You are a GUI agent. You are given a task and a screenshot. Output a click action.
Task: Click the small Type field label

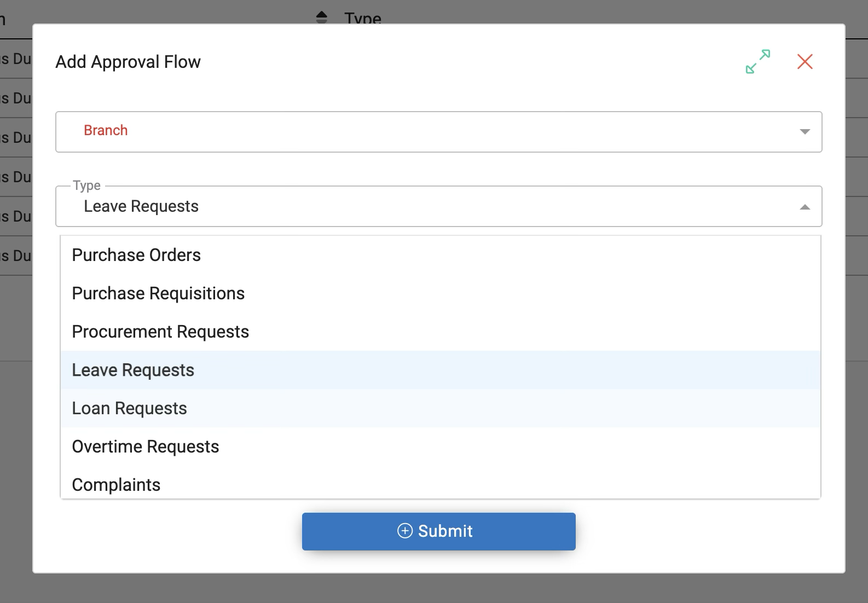click(x=86, y=185)
